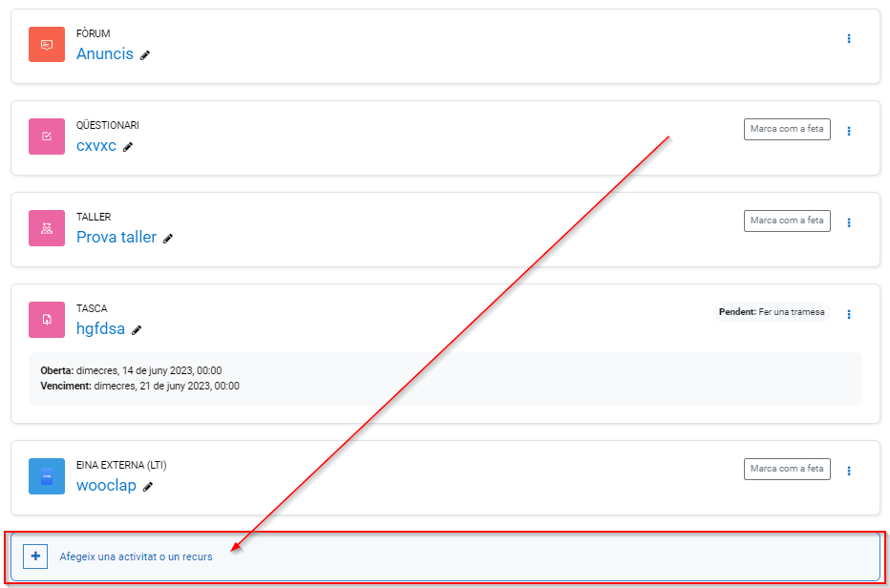Viewport: 890px width, 588px height.
Task: Open the Prova taller workshop link
Action: tap(117, 238)
